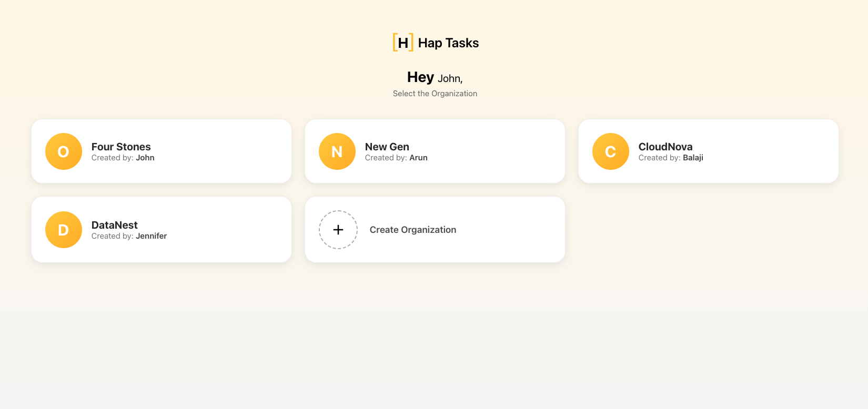
Task: Open the Four Stones organization name
Action: (x=121, y=147)
